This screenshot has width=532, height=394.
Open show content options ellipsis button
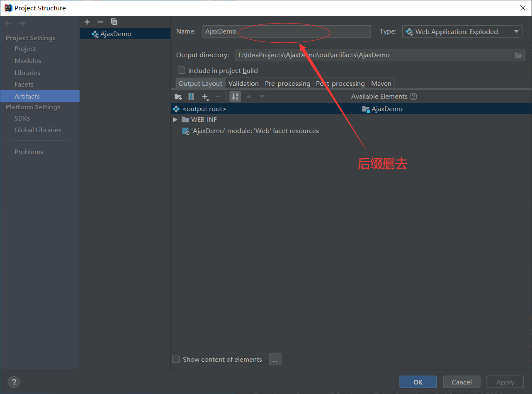click(275, 359)
